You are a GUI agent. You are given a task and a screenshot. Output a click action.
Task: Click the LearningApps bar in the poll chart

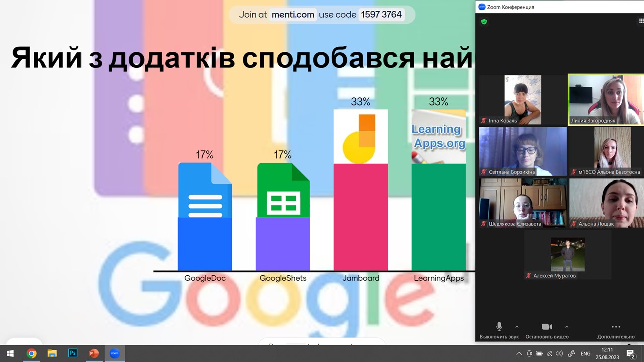439,217
